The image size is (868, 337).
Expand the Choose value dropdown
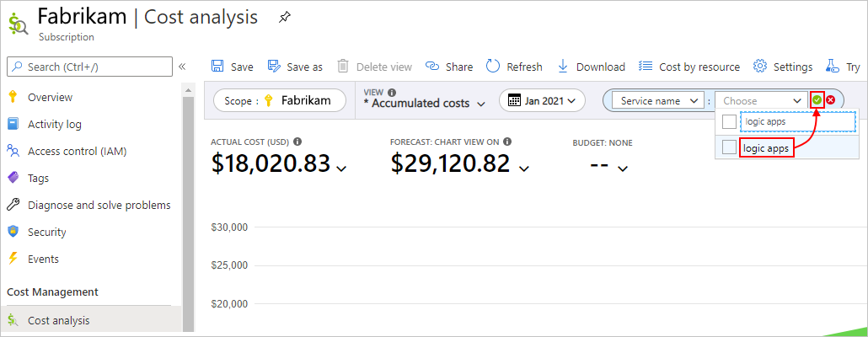(761, 100)
